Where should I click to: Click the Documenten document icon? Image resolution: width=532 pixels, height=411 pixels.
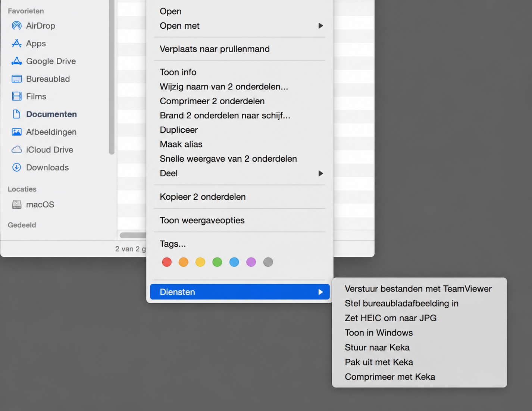(x=16, y=114)
